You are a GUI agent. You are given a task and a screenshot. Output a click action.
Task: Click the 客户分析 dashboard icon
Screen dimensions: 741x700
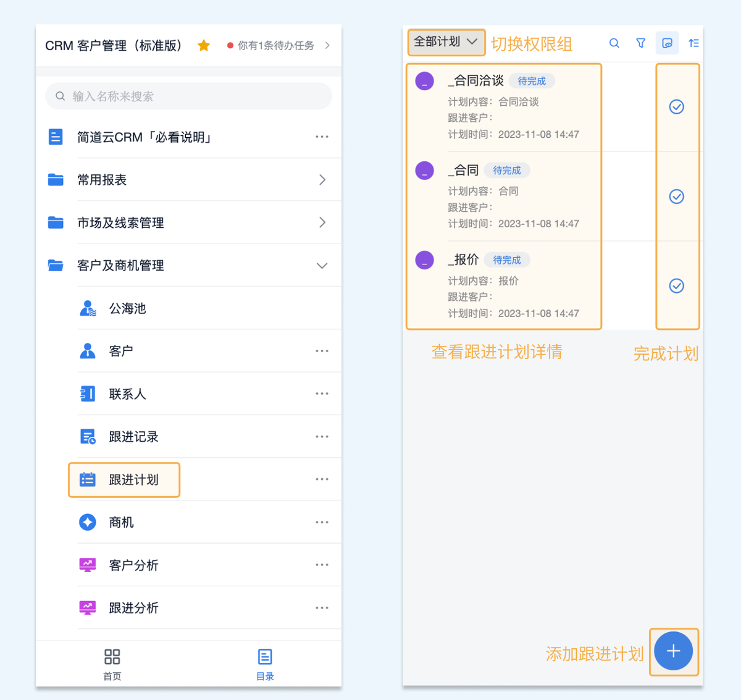[x=88, y=565]
